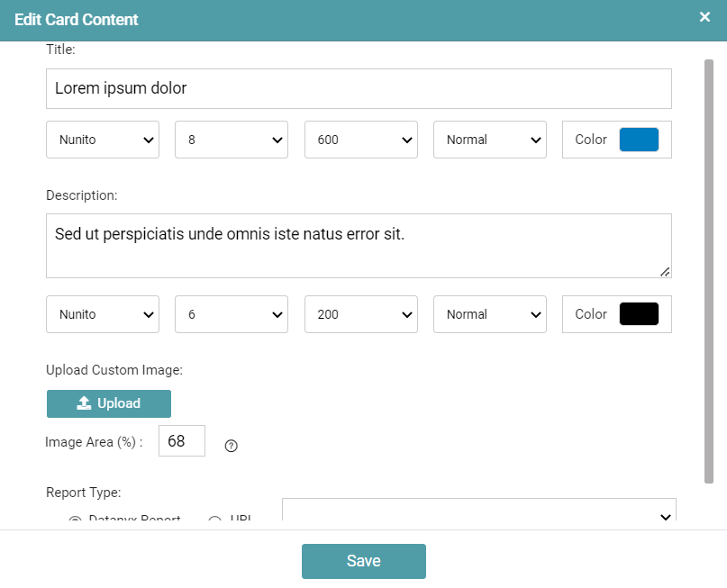Select the URL radio button

click(215, 521)
